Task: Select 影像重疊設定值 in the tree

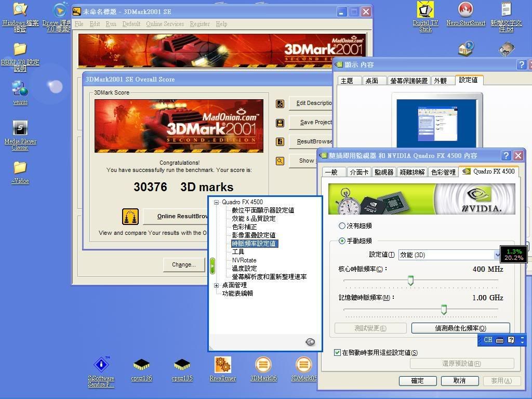Action: (x=254, y=235)
